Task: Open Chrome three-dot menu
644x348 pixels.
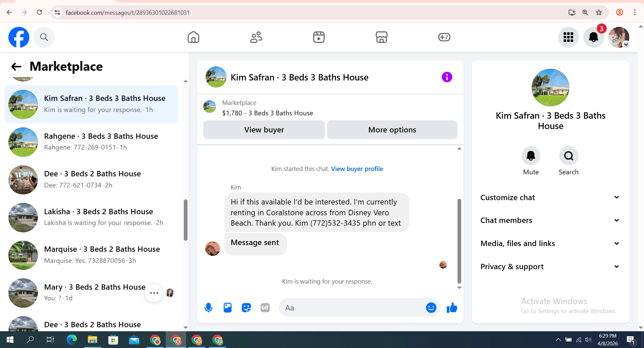Action: click(x=635, y=12)
